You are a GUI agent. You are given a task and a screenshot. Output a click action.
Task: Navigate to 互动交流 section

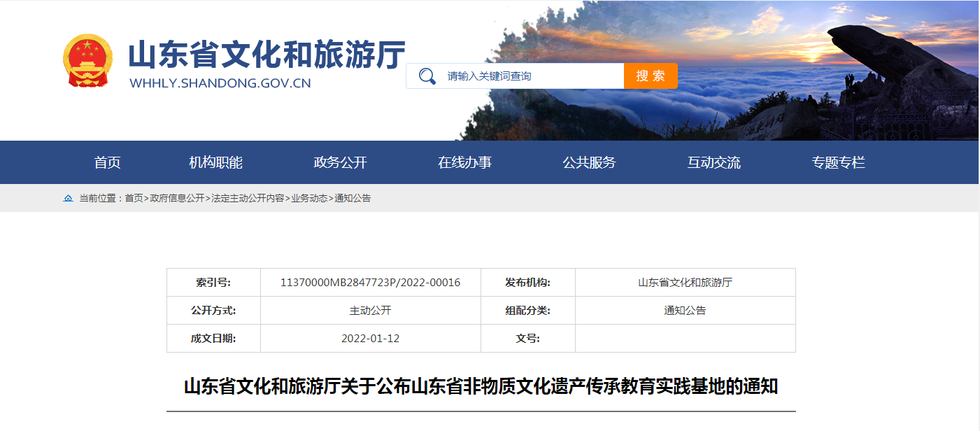tap(713, 162)
